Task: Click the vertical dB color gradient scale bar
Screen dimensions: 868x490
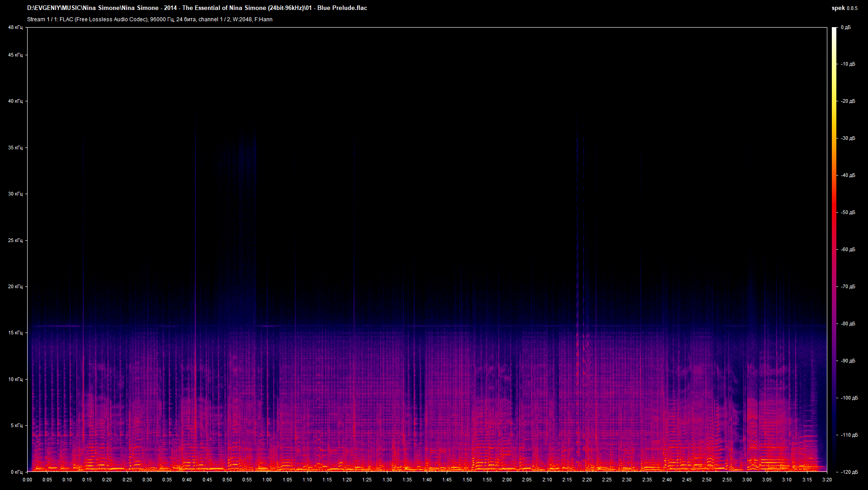Action: point(834,250)
